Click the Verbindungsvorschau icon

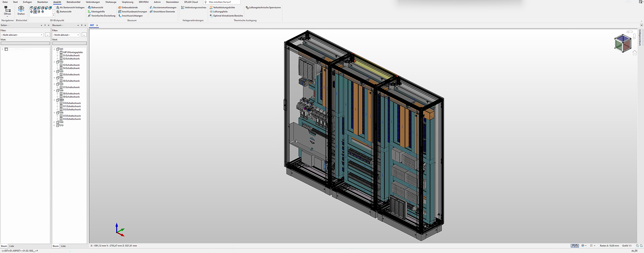click(x=183, y=8)
